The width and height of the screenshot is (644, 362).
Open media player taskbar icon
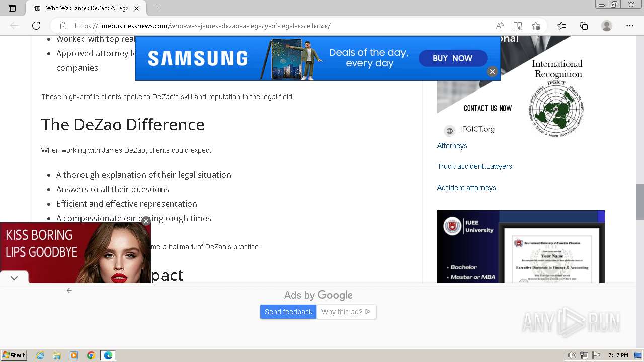point(74,355)
